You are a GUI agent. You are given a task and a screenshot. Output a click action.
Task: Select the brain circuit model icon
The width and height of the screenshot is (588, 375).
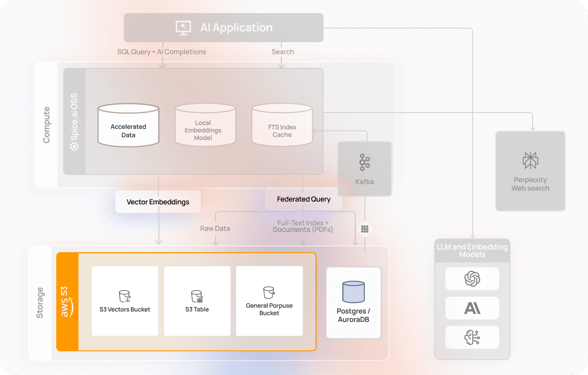pyautogui.click(x=472, y=337)
